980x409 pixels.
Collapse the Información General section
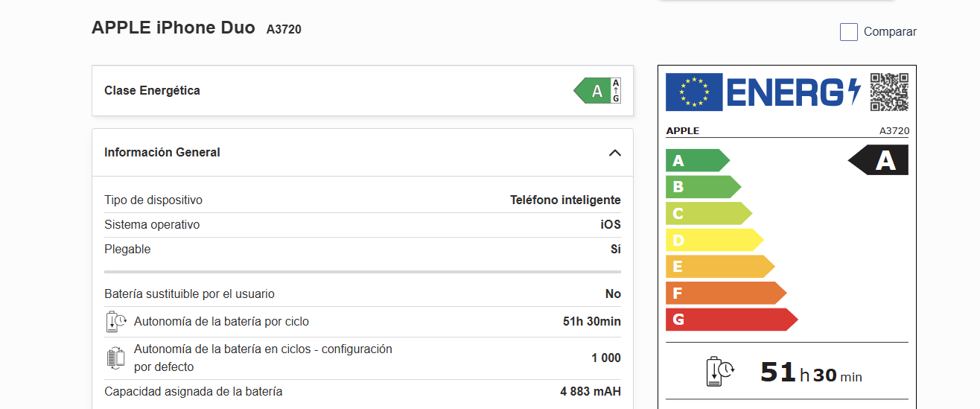614,153
